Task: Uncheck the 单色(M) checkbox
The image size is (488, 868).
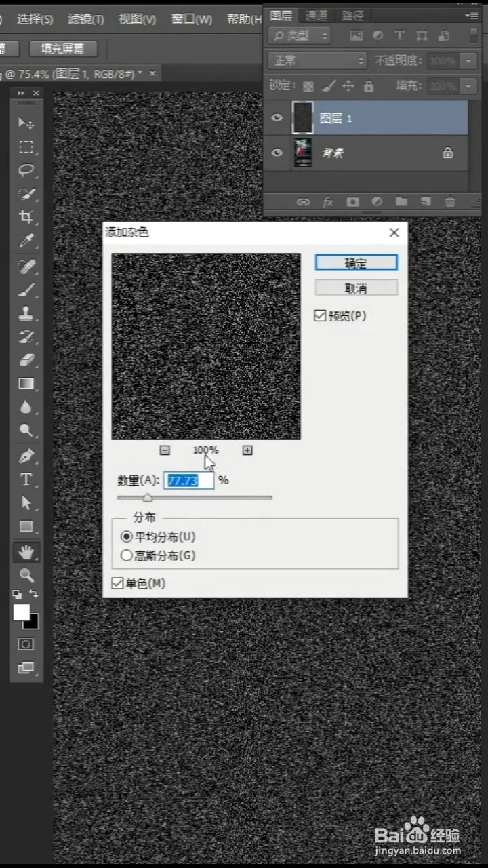Action: [118, 583]
